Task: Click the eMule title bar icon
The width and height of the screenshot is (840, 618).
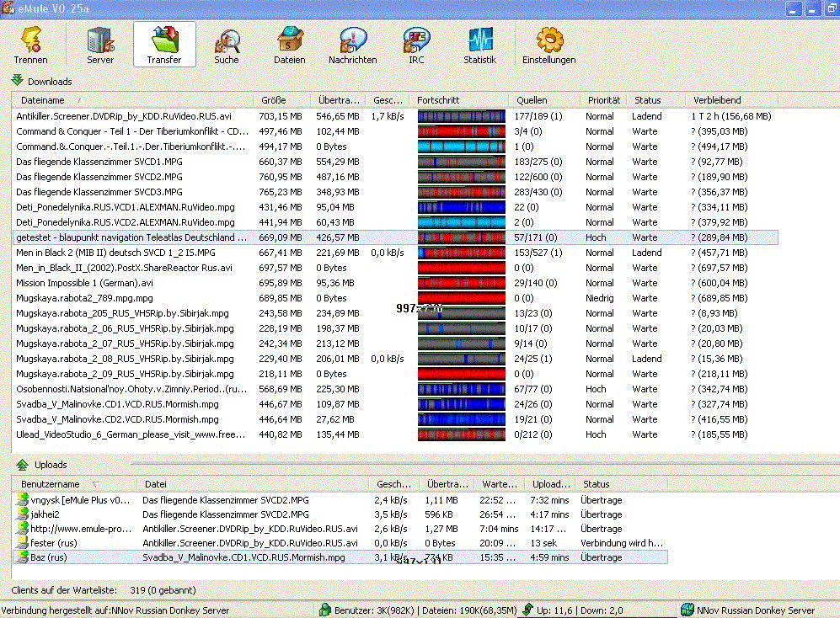Action: pyautogui.click(x=8, y=8)
